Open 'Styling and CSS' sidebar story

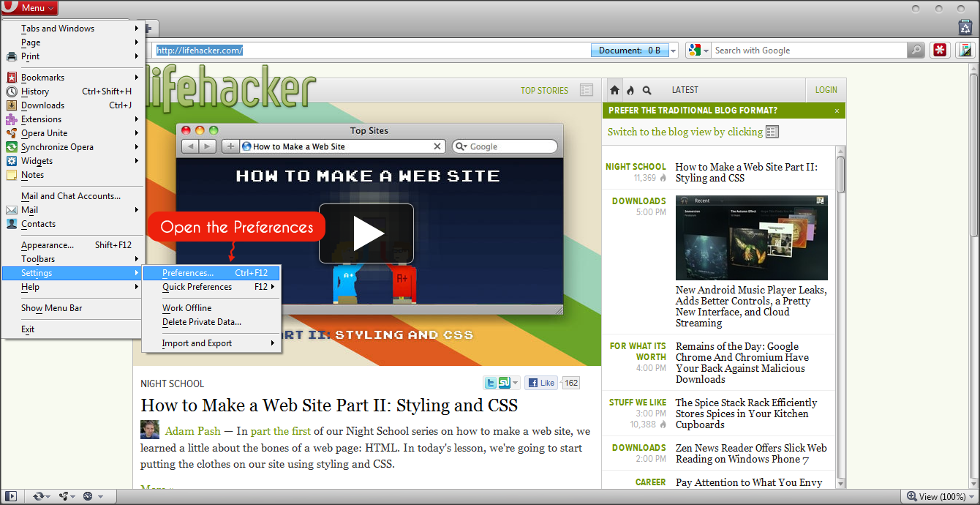[x=747, y=173]
